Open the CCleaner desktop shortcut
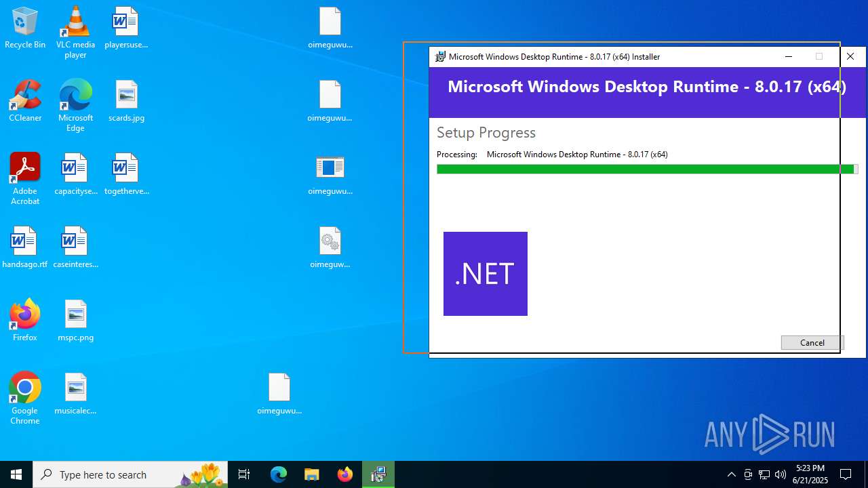 point(25,102)
